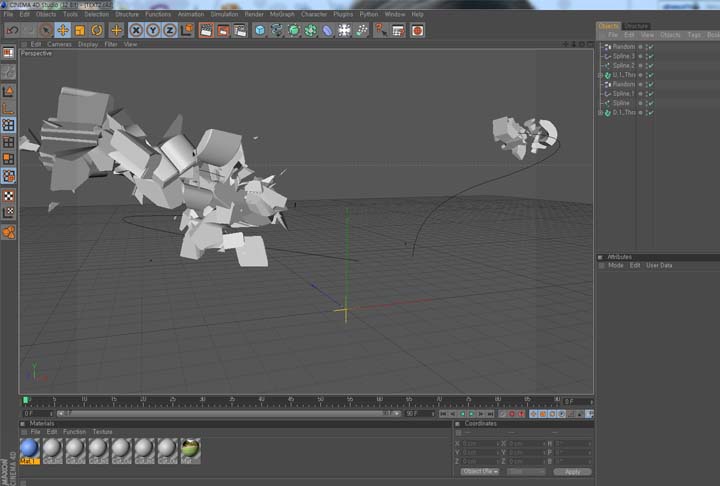The image size is (720, 486).
Task: Open the Object coordinate mode dropdown
Action: tap(480, 472)
